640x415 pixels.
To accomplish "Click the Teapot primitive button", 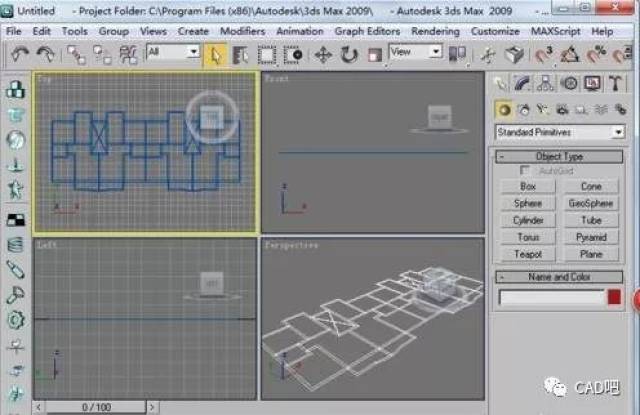I will point(528,254).
